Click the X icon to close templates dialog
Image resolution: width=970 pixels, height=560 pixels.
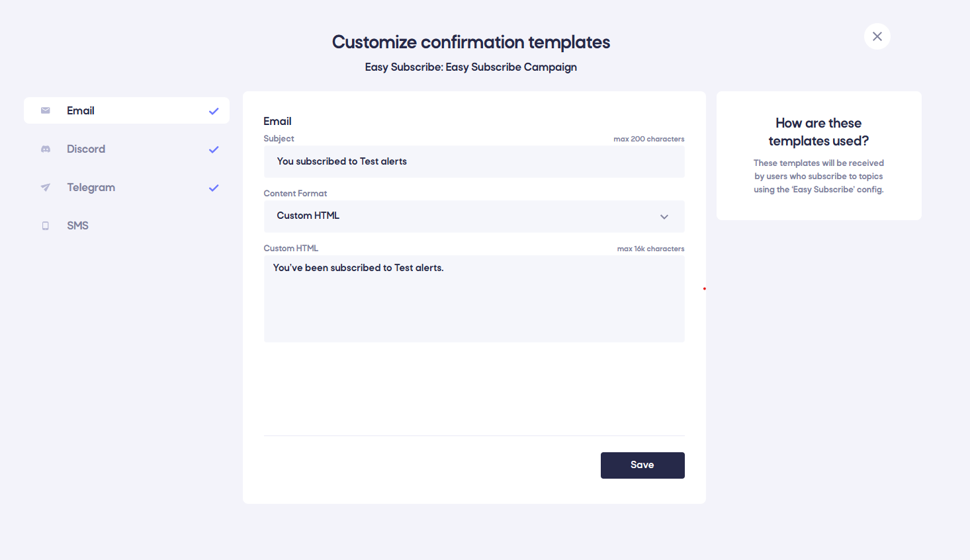click(x=877, y=36)
